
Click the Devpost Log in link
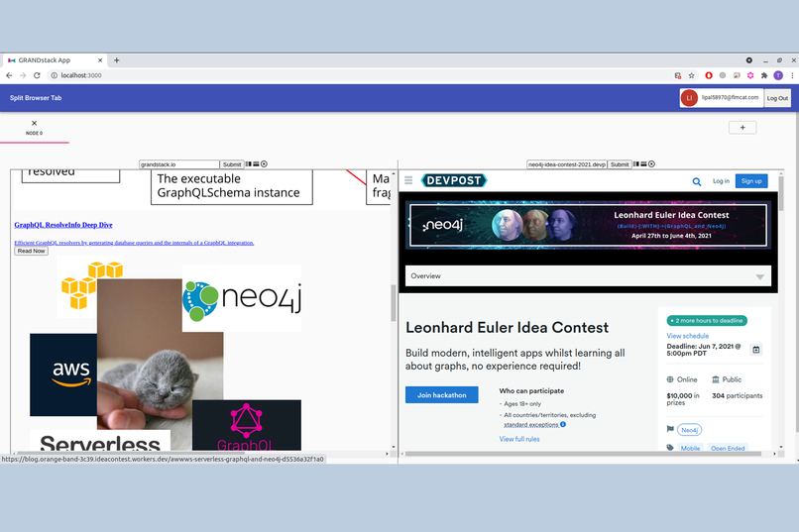click(x=721, y=180)
